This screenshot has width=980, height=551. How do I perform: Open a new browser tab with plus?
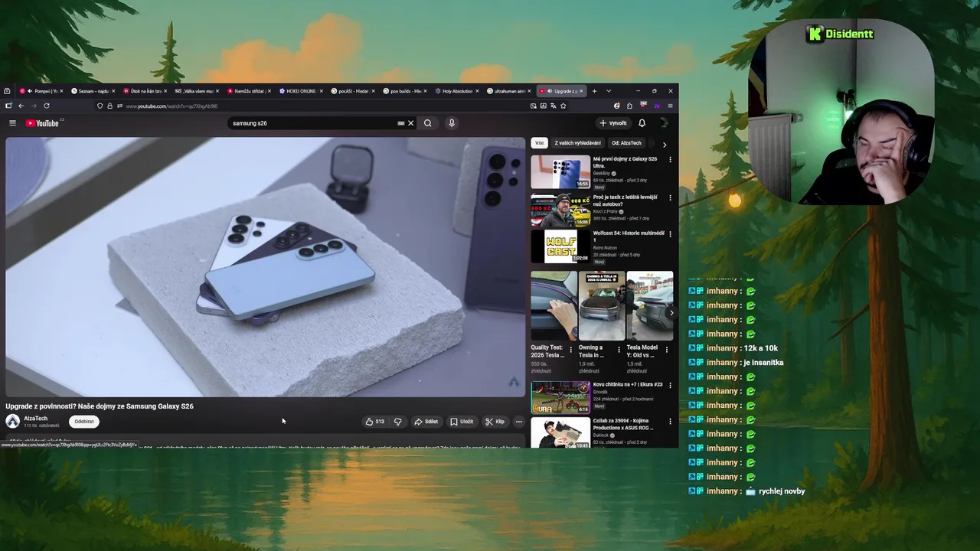point(594,91)
